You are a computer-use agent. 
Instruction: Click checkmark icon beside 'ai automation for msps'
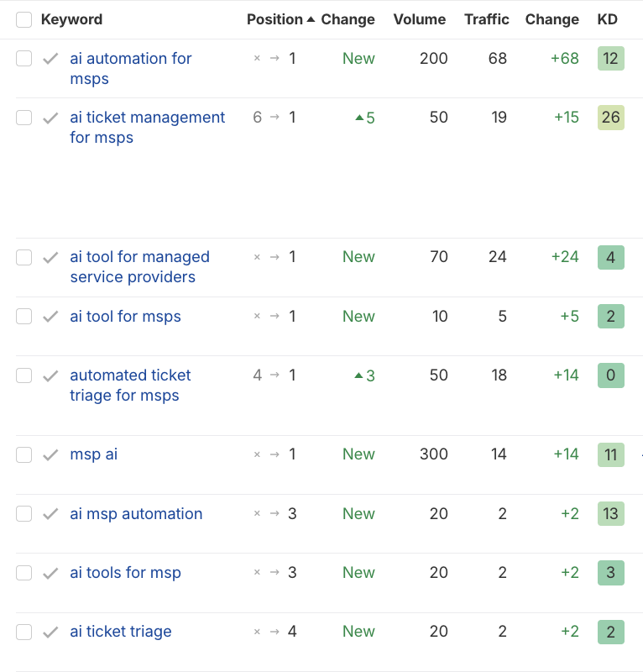[50, 59]
